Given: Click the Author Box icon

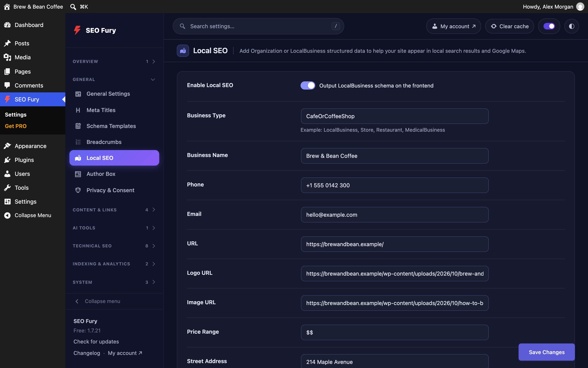Looking at the screenshot, I should click(78, 174).
